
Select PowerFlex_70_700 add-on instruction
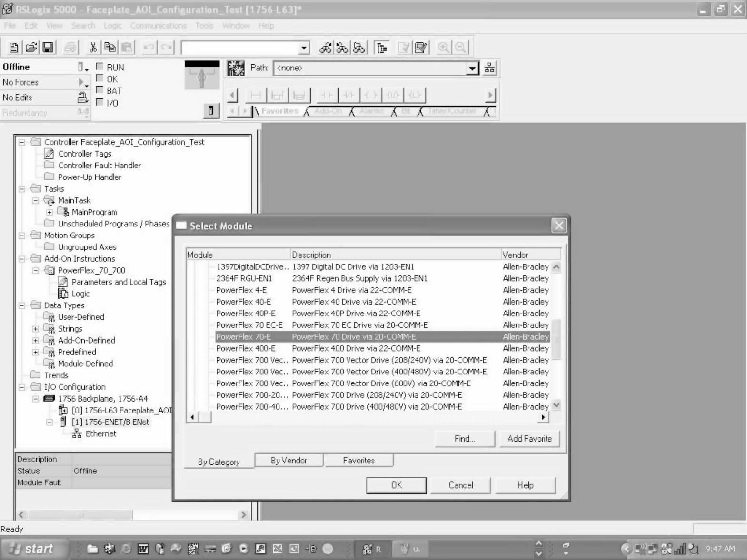91,270
